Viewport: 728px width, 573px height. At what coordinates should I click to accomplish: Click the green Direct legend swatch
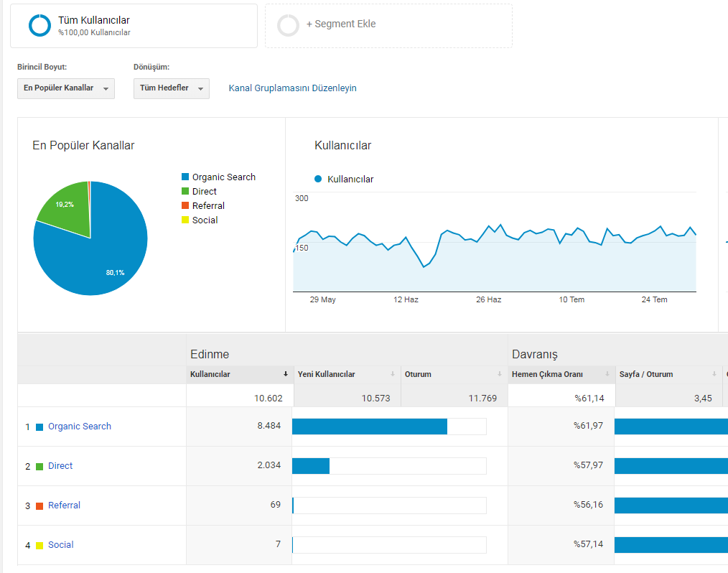click(185, 191)
